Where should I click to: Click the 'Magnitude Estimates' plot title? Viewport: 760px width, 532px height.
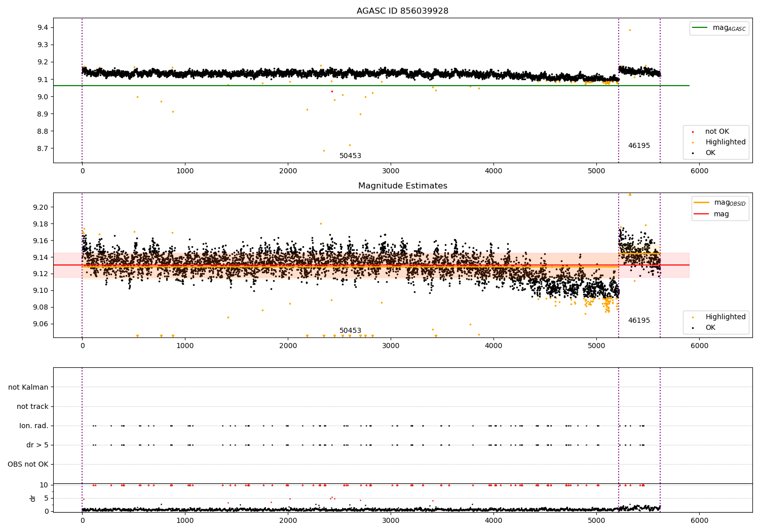402,186
